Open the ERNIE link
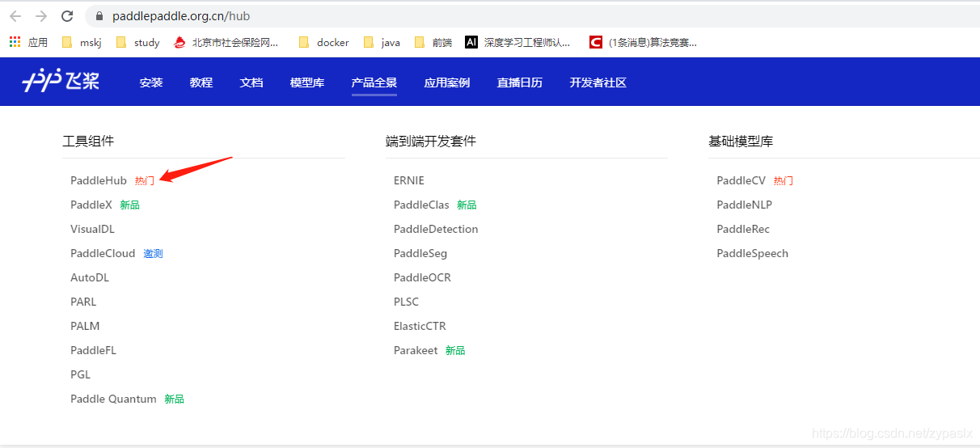 click(409, 180)
